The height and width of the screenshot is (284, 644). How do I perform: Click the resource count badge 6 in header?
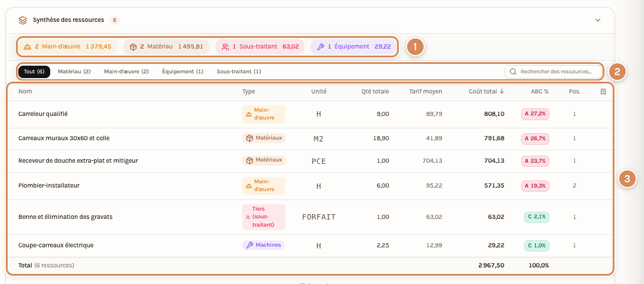[115, 20]
